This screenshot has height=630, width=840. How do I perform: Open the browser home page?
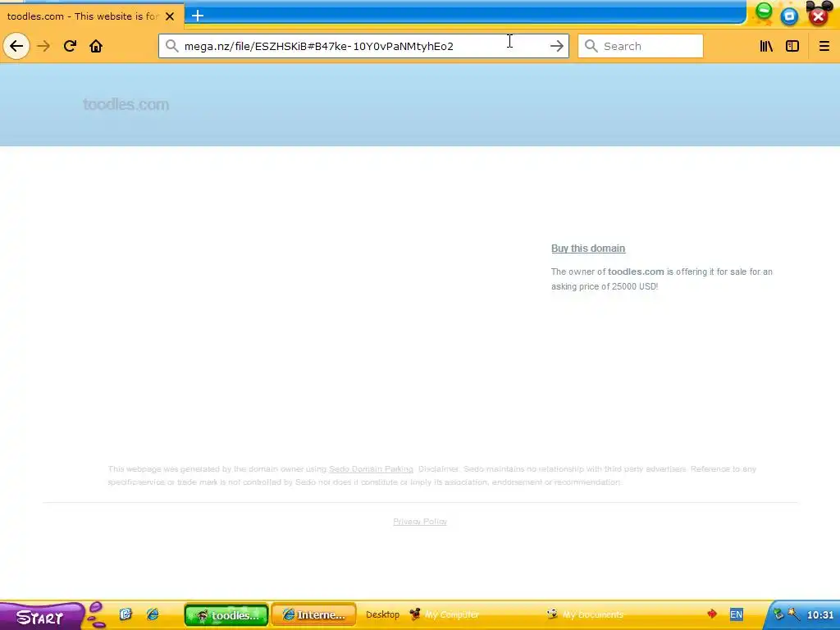(96, 46)
